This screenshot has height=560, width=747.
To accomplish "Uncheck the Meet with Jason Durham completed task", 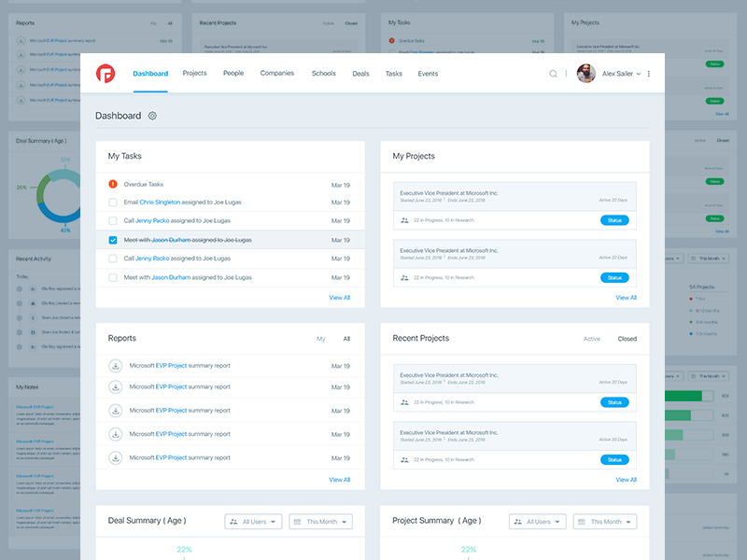I will click(113, 240).
